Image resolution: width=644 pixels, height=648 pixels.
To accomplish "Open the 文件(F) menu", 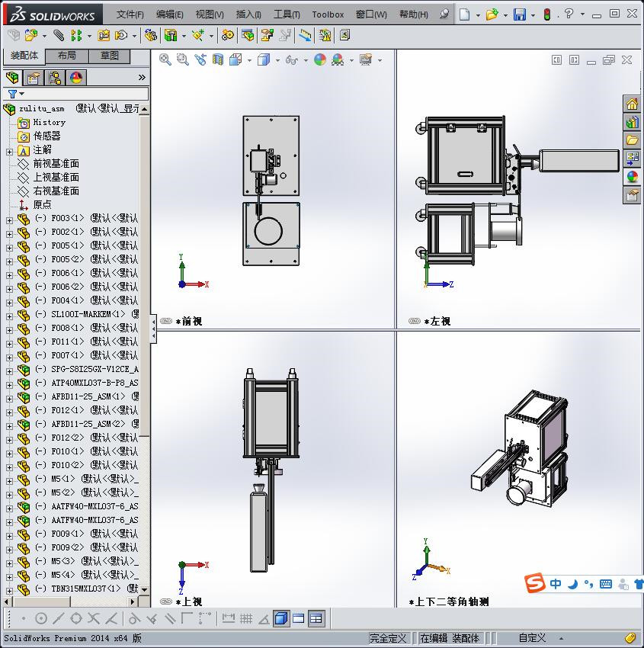I will [130, 14].
